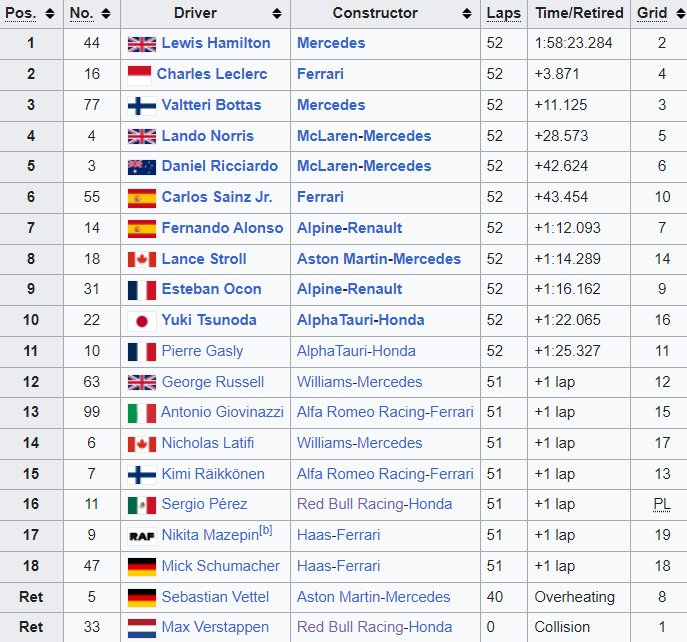
Task: Click France flag beside Esteban Ocon
Action: click(x=142, y=290)
